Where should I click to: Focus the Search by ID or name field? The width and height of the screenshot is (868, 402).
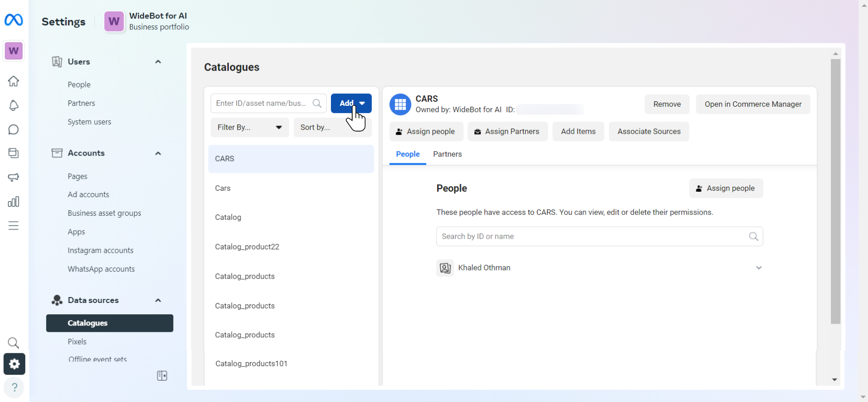(x=599, y=236)
